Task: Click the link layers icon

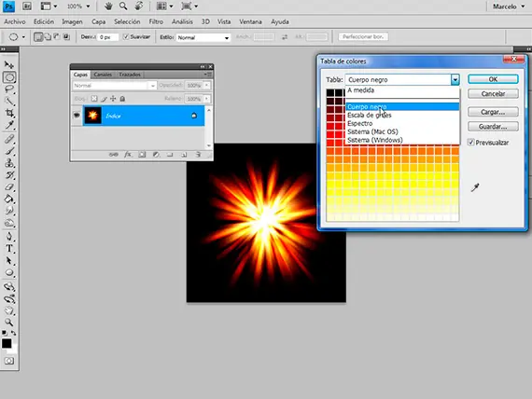Action: pos(113,155)
